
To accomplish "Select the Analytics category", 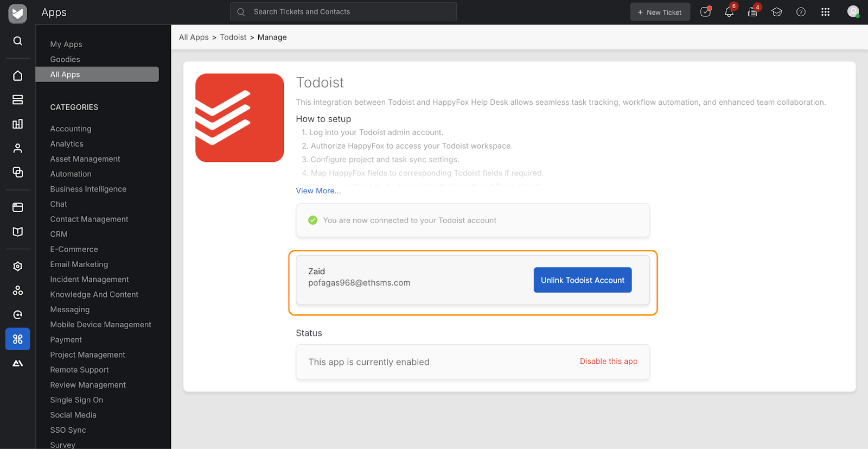I will pyautogui.click(x=67, y=144).
